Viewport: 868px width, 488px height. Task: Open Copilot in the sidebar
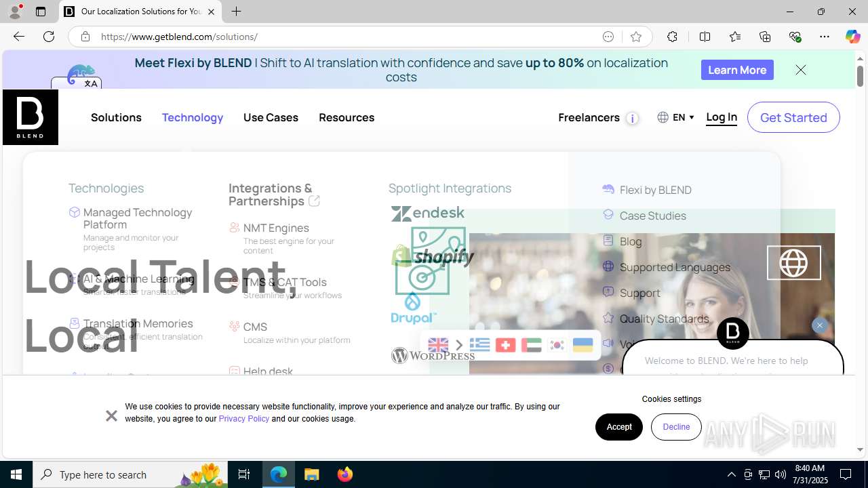pyautogui.click(x=852, y=37)
